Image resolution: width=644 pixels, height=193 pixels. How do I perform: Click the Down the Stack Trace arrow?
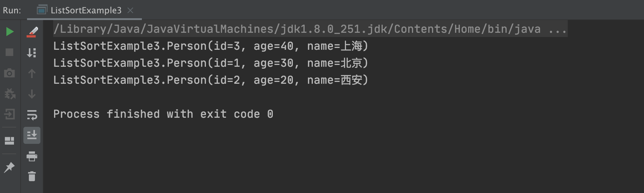click(x=32, y=94)
